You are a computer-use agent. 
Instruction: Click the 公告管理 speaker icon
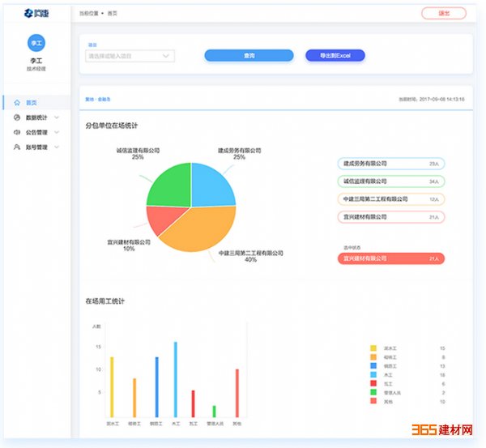tap(17, 132)
